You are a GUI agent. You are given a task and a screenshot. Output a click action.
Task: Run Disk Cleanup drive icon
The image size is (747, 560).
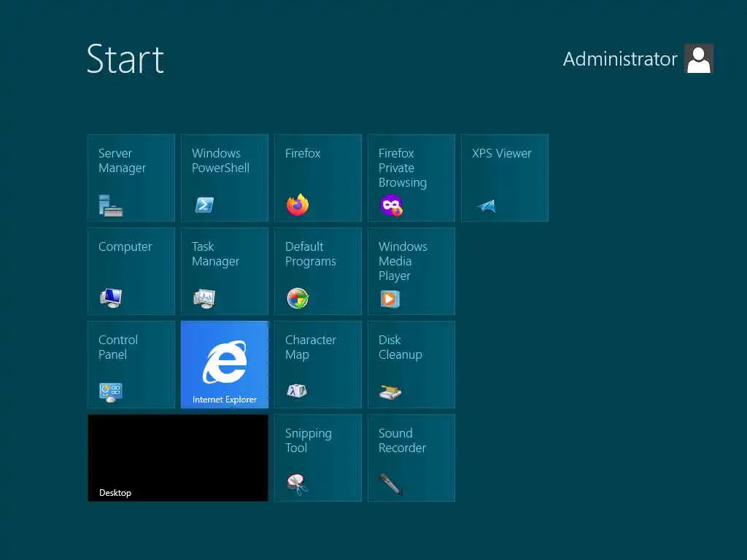pyautogui.click(x=390, y=392)
